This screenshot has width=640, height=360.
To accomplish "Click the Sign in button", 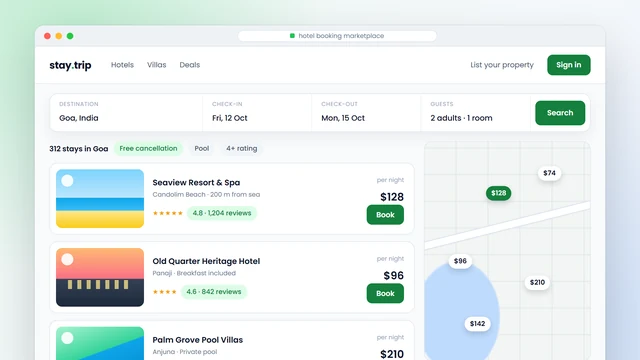I will (x=569, y=65).
